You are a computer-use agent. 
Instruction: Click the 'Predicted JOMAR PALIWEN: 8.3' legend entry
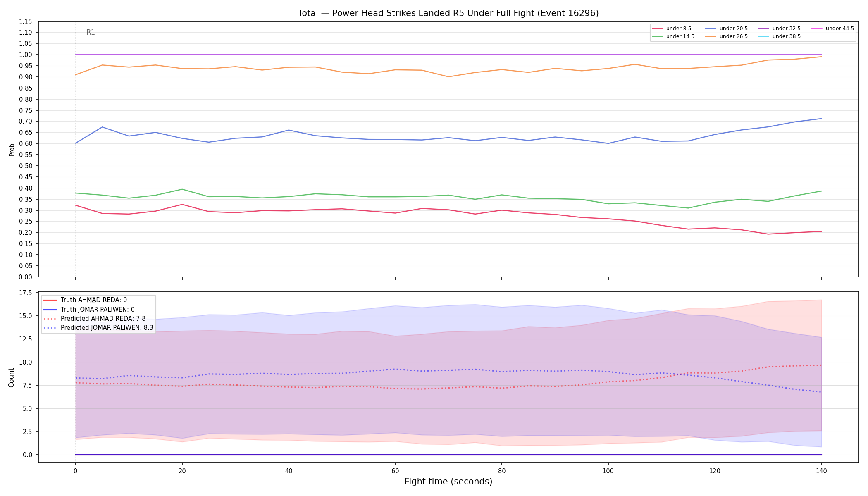[98, 328]
